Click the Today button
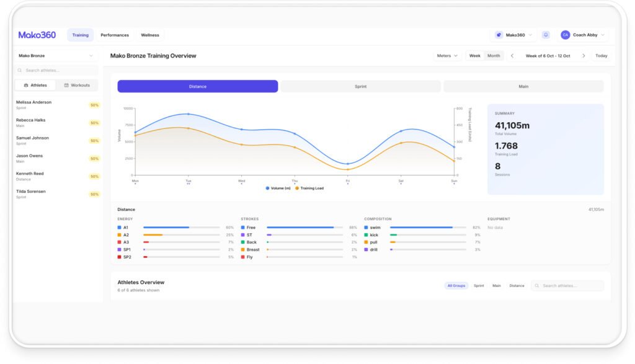This screenshot has width=635, height=364. point(601,56)
